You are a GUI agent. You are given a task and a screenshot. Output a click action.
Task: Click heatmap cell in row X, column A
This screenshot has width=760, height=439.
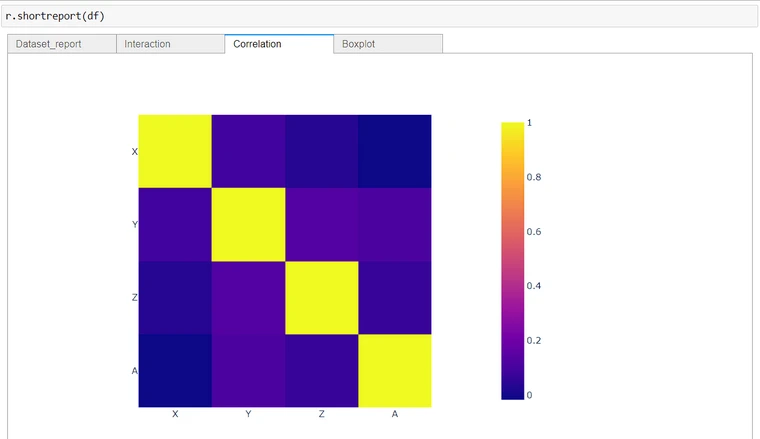coord(394,151)
